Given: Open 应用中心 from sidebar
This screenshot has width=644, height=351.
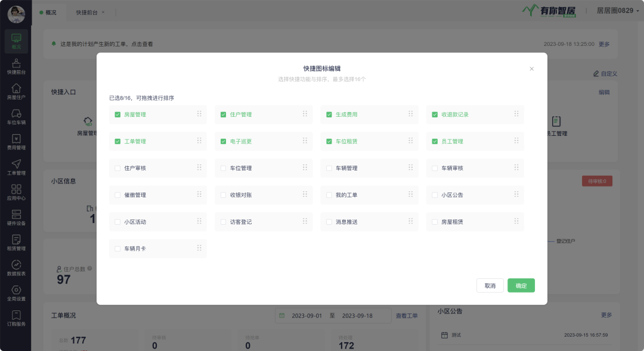Looking at the screenshot, I should 16,192.
